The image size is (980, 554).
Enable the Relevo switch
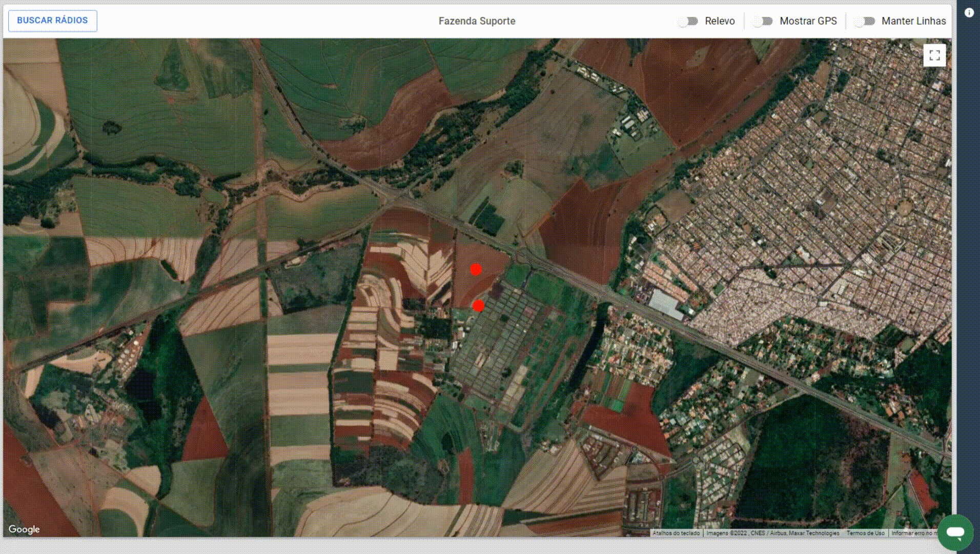click(x=687, y=21)
